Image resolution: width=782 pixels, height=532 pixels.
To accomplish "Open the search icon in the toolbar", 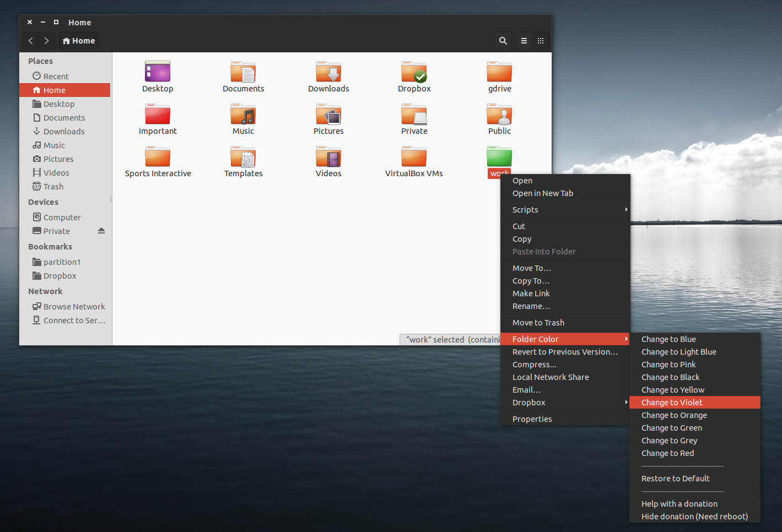I will [503, 40].
